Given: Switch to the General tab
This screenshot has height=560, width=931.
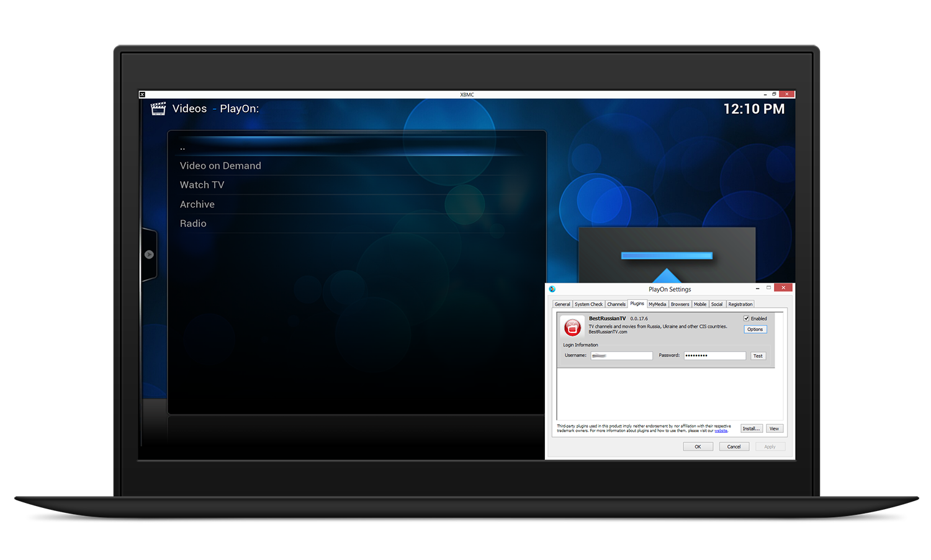Looking at the screenshot, I should (x=562, y=304).
